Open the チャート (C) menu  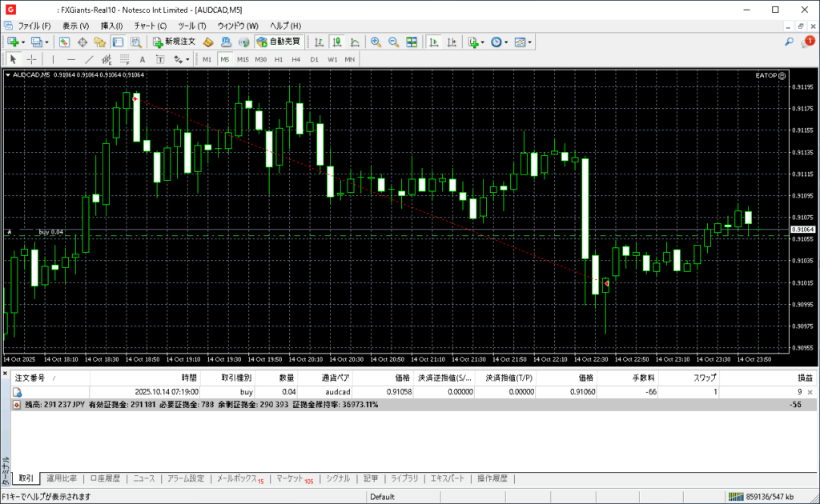click(x=150, y=26)
